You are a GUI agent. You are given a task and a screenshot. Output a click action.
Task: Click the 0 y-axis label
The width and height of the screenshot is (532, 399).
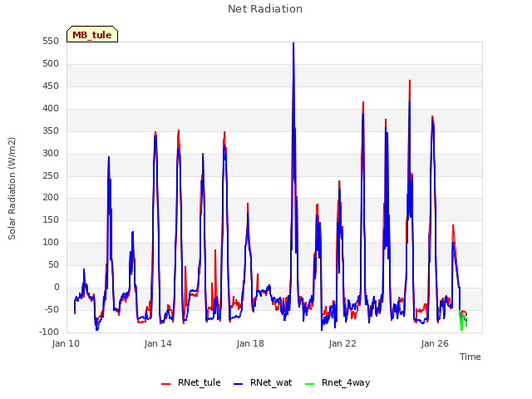[x=57, y=288]
